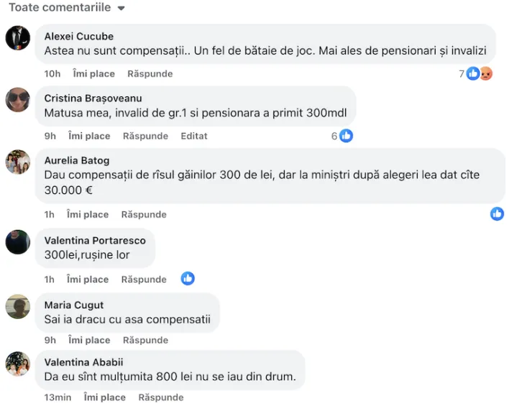Open Aurelia Batog's profile avatar
The height and width of the screenshot is (406, 532).
[x=18, y=162]
